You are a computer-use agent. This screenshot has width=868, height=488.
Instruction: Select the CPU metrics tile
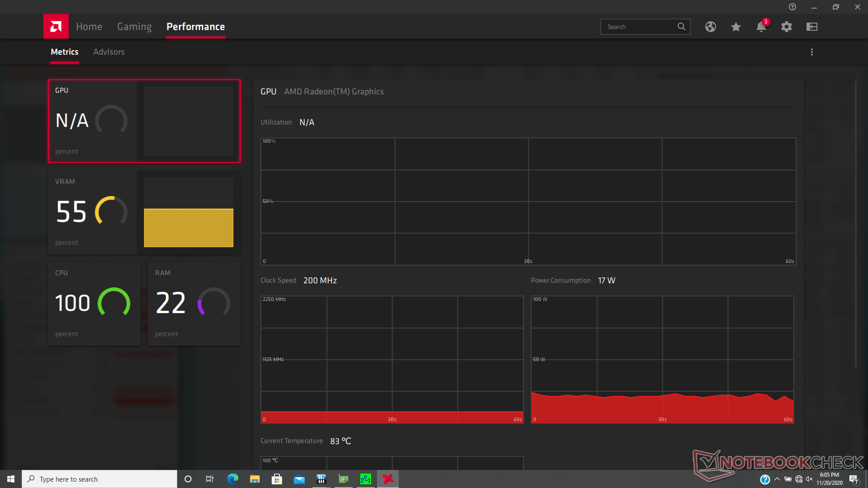point(94,304)
